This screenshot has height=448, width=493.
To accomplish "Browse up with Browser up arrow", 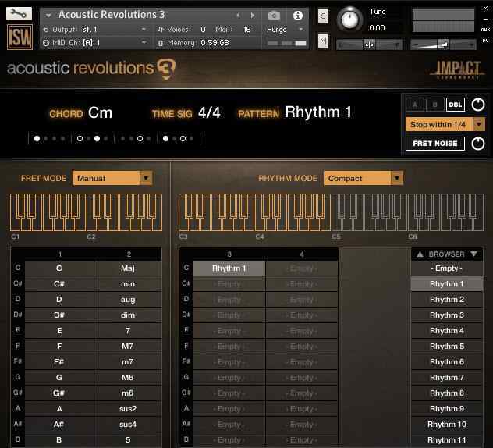I will tap(420, 254).
